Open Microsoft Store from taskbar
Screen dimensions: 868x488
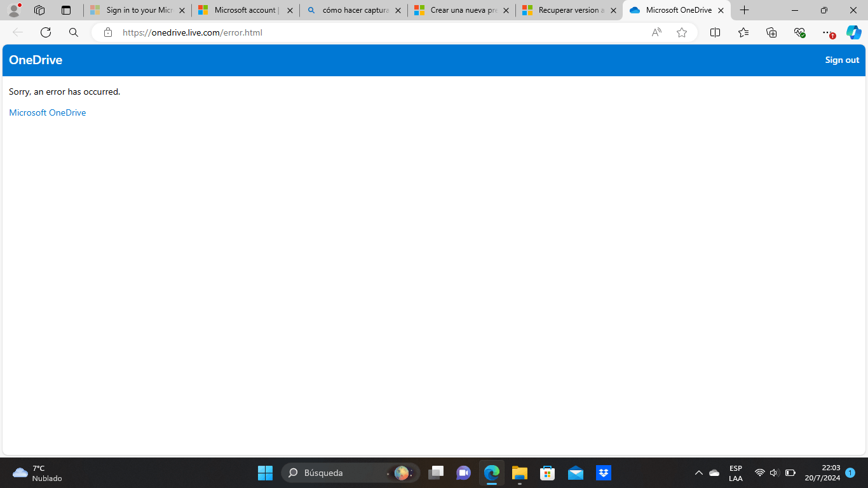(x=548, y=473)
